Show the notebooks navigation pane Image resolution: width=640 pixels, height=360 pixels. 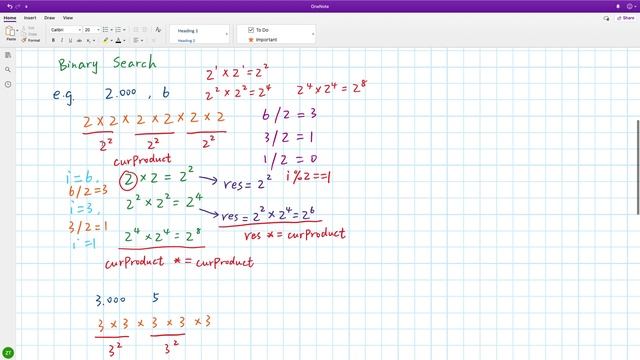[8, 55]
